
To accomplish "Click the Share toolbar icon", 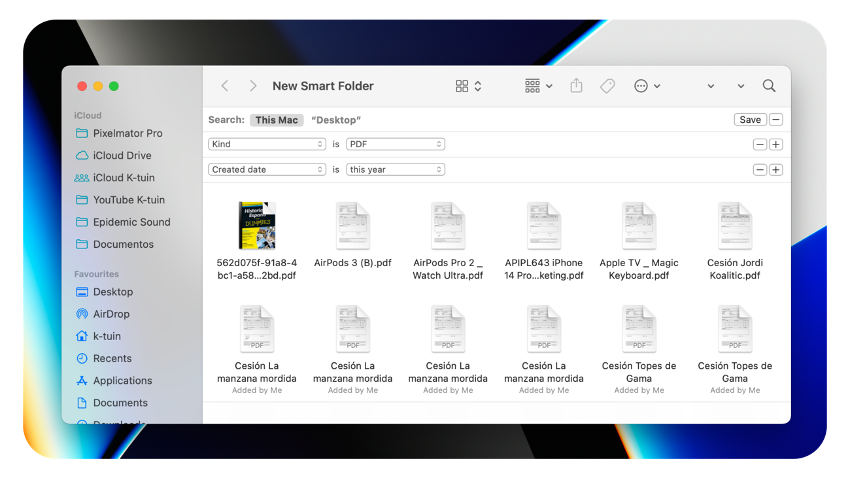I will click(x=576, y=86).
